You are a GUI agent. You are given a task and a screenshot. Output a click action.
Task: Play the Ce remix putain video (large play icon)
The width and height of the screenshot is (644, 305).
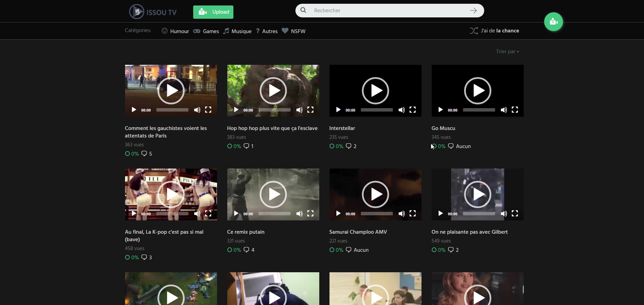point(273,194)
